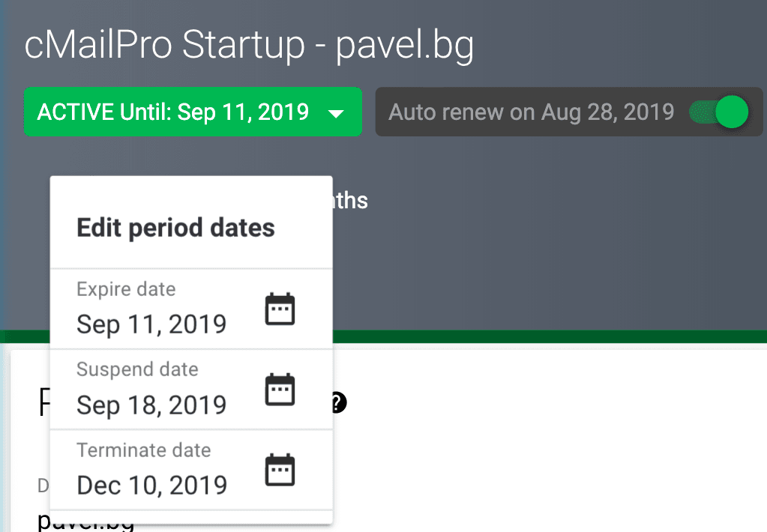Click the cMailPro Startup - pavel.bg page title
Viewport: 767px width, 532px height.
coord(249,46)
